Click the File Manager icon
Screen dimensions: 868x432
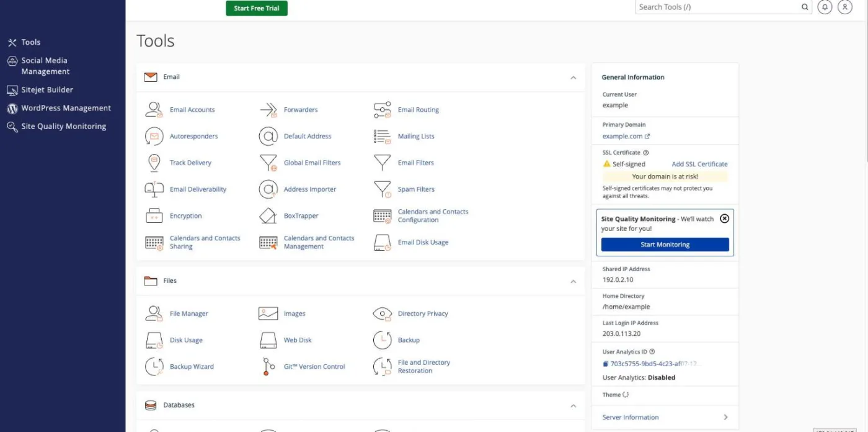tap(154, 314)
